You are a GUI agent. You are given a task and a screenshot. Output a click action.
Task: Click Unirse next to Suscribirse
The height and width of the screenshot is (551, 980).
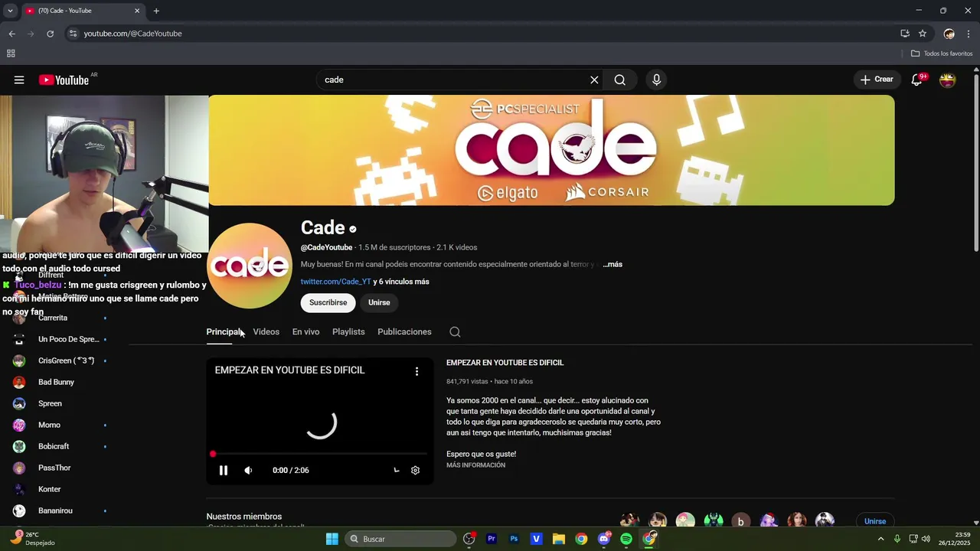click(x=379, y=302)
